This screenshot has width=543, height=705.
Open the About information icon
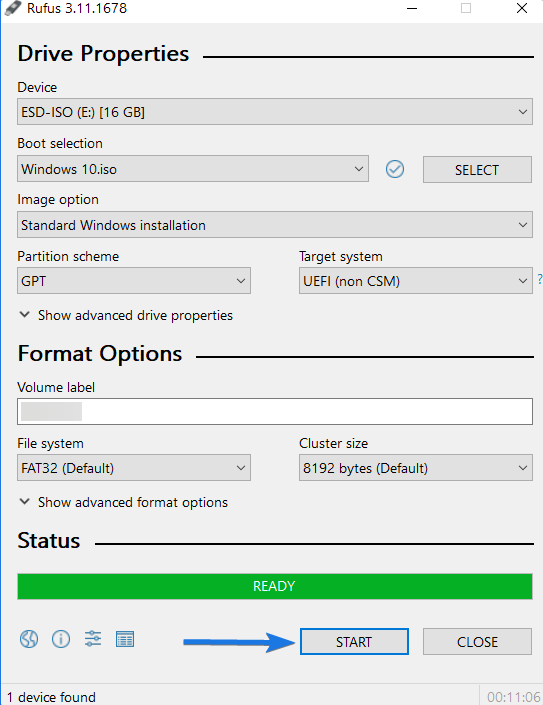61,639
